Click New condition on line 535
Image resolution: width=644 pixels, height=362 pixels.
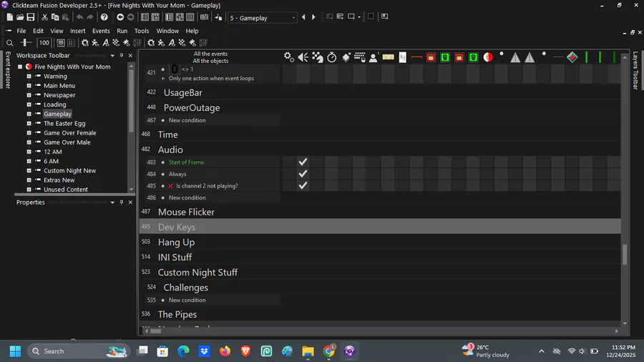click(x=187, y=300)
